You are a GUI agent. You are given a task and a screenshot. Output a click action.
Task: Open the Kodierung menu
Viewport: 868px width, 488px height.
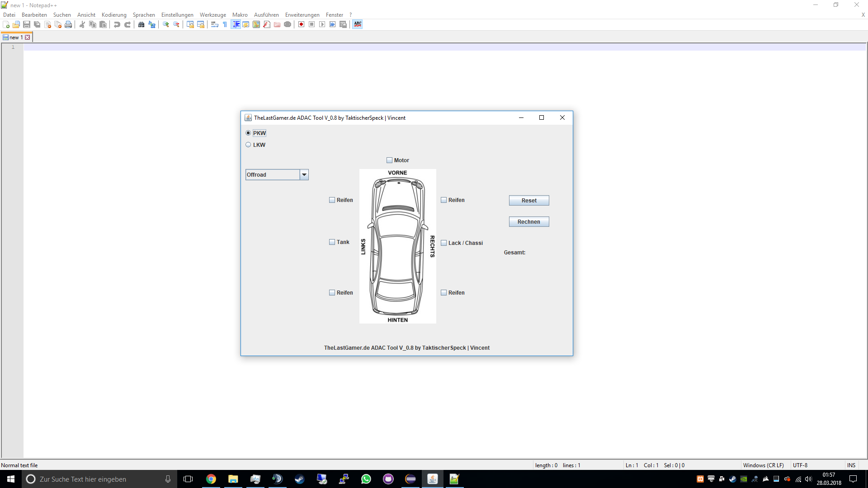coord(114,15)
